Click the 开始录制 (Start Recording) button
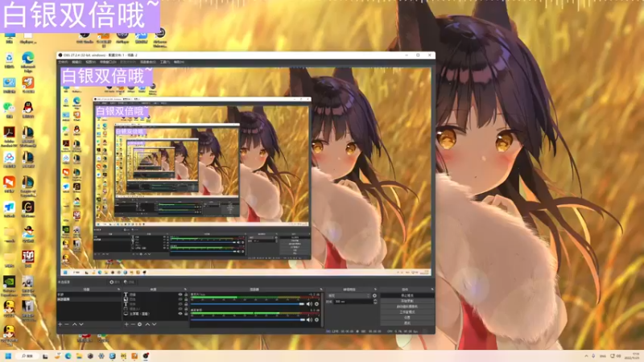The image size is (644, 362). [407, 301]
